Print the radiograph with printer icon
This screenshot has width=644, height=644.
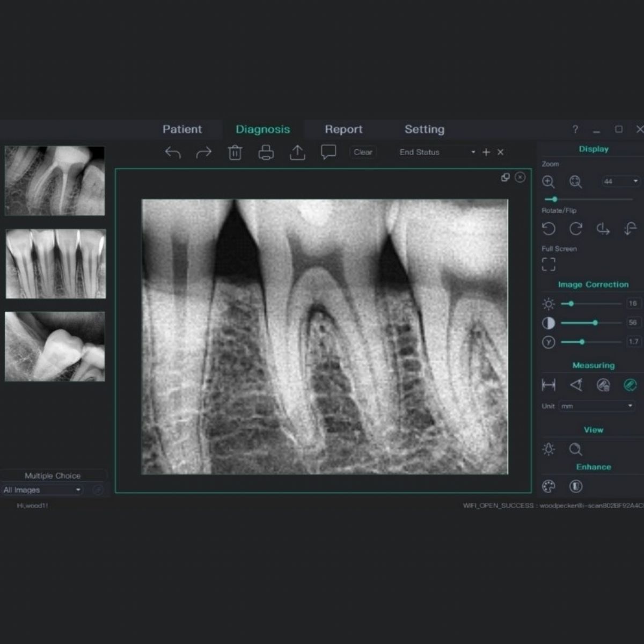tap(266, 153)
